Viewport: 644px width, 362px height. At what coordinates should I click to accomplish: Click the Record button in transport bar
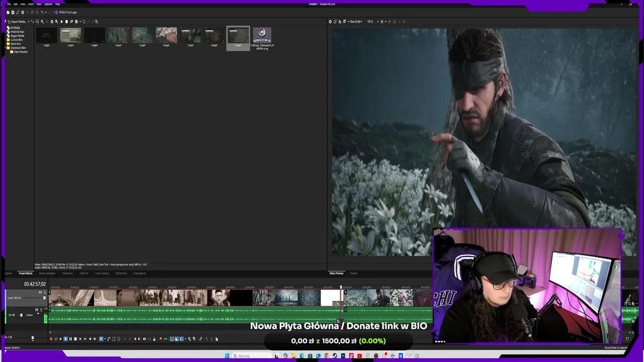click(x=51, y=339)
